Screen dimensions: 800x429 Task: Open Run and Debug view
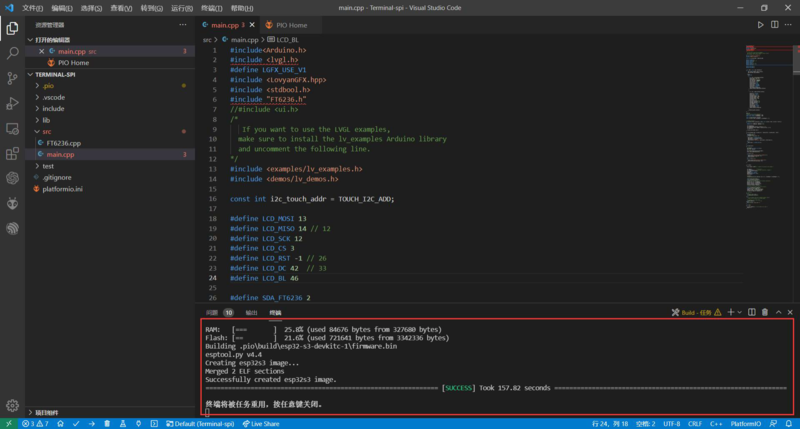pos(12,103)
